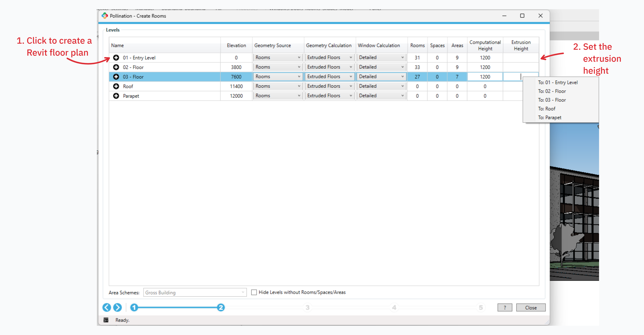Open the log icon in status bar

pos(106,320)
